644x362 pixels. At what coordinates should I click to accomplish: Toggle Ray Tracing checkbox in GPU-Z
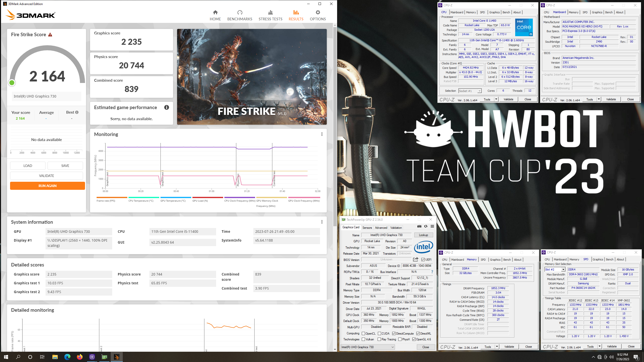click(379, 339)
